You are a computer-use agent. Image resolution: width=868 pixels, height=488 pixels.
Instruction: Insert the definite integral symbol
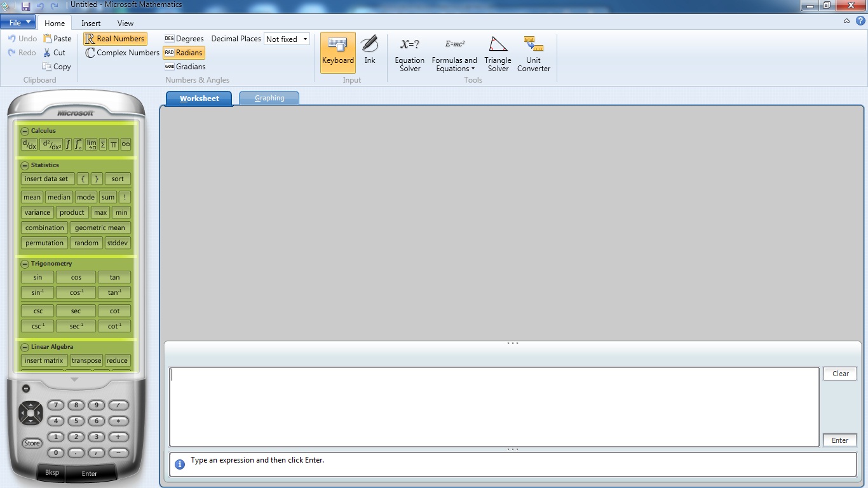click(78, 145)
